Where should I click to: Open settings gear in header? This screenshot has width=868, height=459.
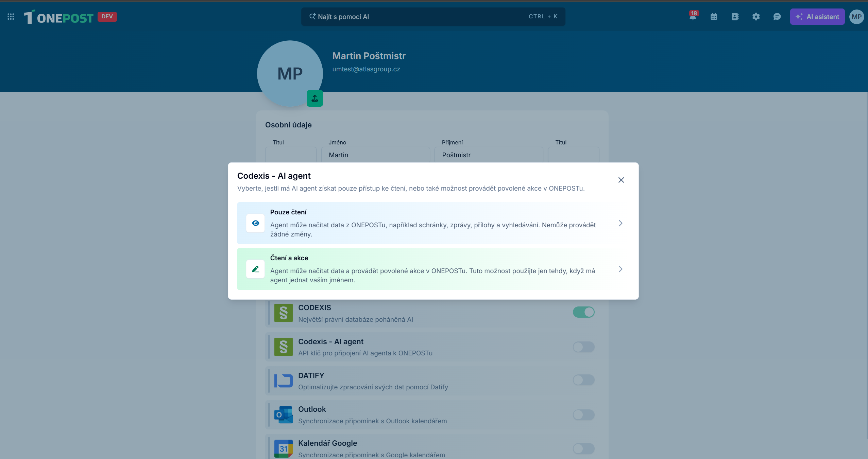(x=756, y=17)
